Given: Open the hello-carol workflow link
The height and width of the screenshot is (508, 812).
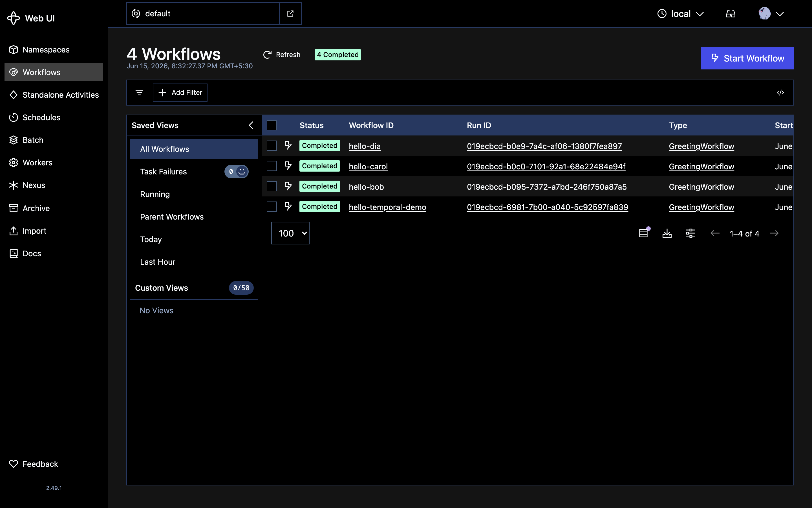Looking at the screenshot, I should (x=368, y=167).
